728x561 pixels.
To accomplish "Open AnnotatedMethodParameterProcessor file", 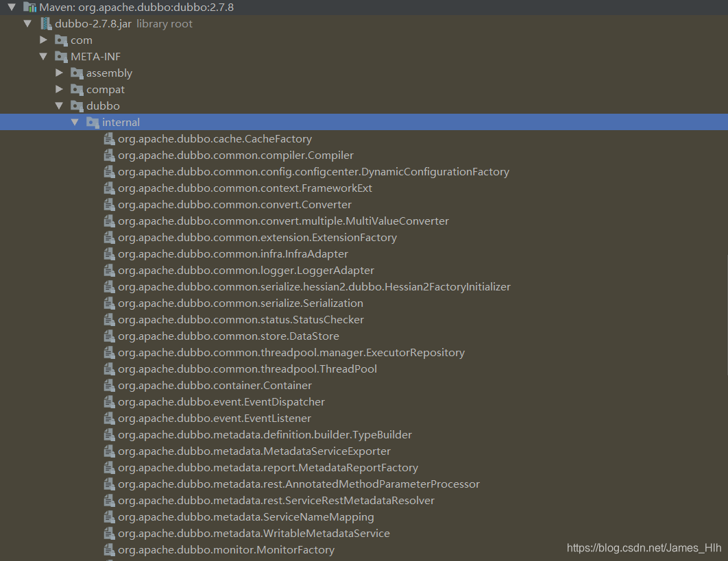I will coord(299,484).
